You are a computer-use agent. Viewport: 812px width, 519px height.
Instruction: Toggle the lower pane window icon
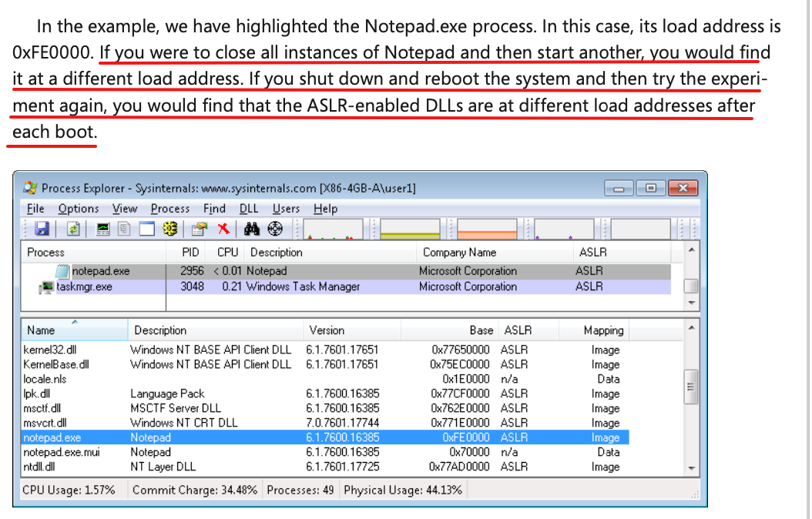[147, 229]
